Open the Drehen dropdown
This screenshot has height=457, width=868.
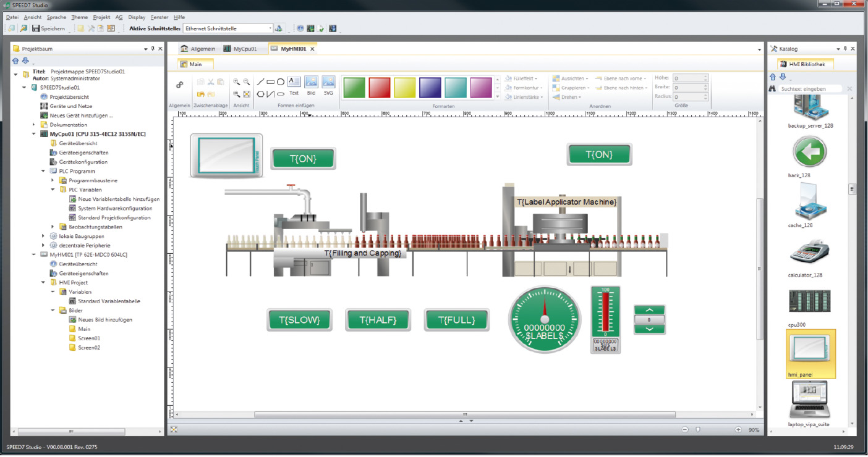click(x=566, y=97)
